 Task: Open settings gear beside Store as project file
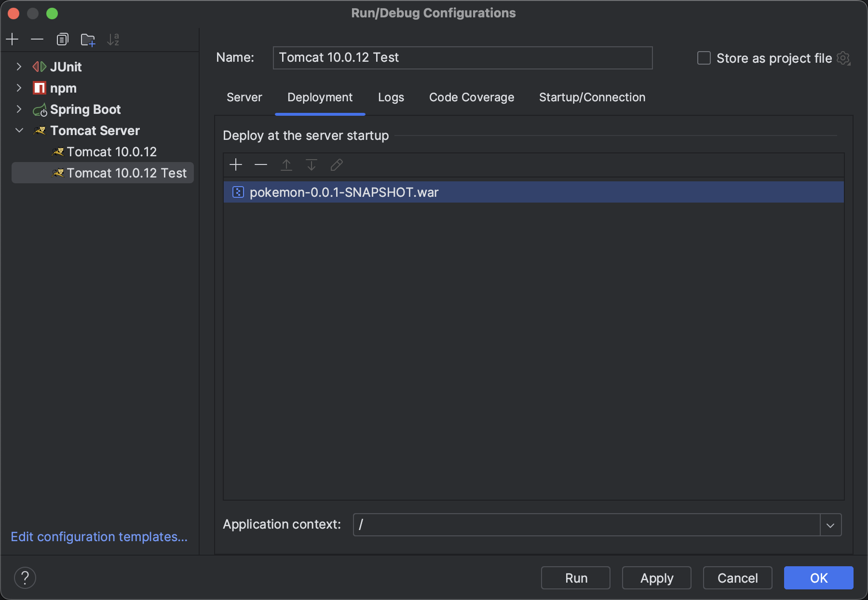tap(843, 58)
